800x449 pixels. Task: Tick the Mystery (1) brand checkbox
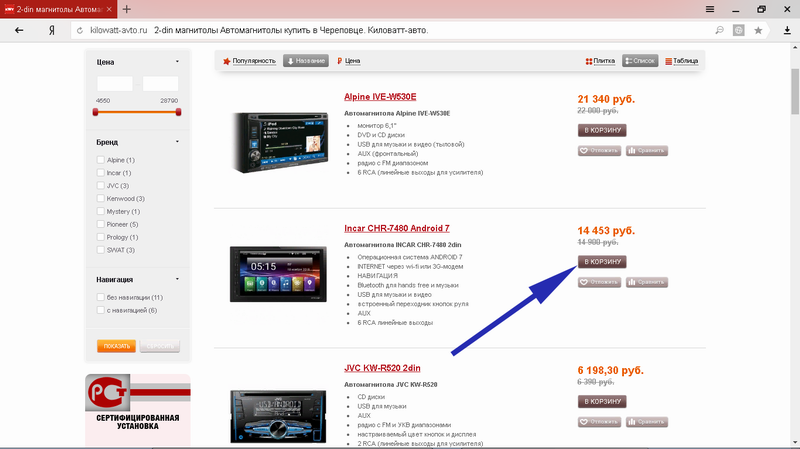tap(101, 211)
